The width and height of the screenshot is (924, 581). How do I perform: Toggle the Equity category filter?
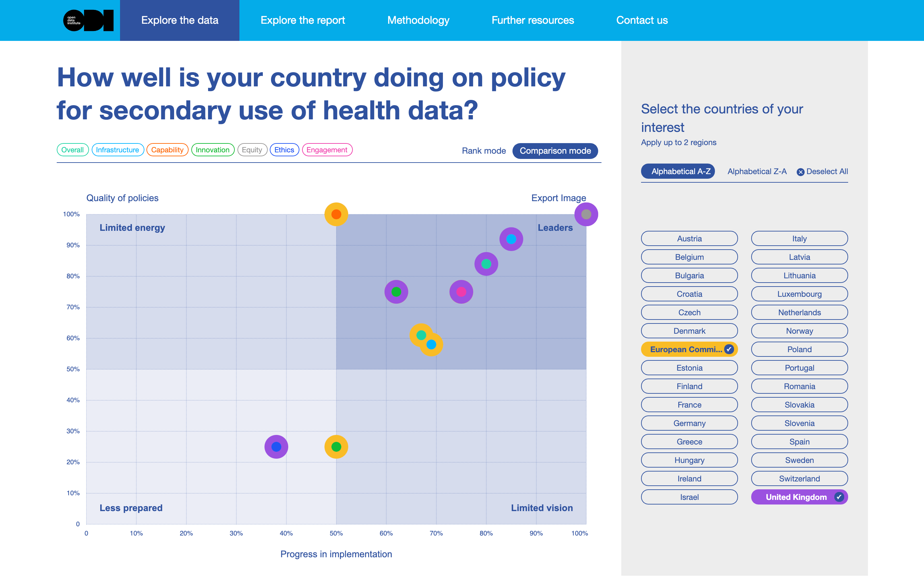pos(252,150)
